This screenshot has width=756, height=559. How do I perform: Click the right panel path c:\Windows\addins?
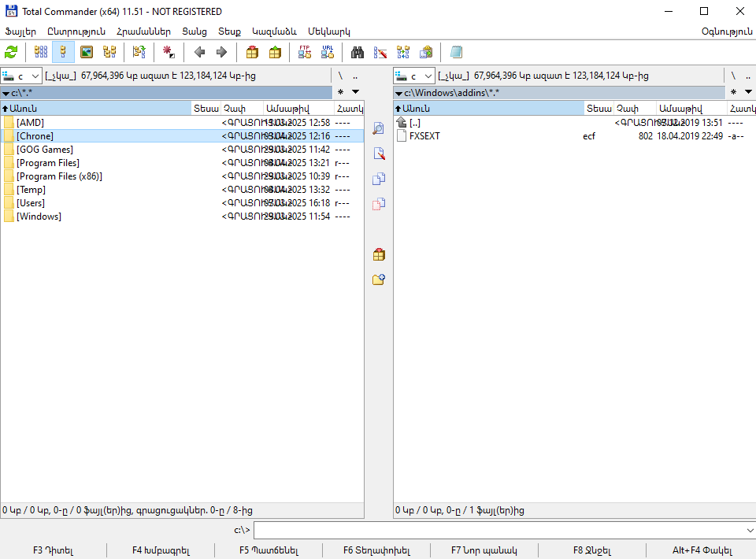click(559, 93)
